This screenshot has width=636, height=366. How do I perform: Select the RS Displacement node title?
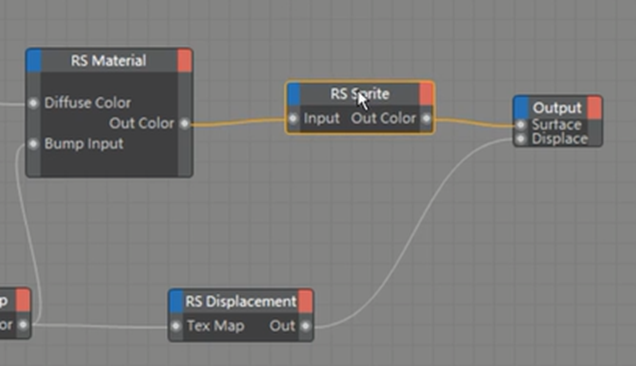pyautogui.click(x=241, y=301)
